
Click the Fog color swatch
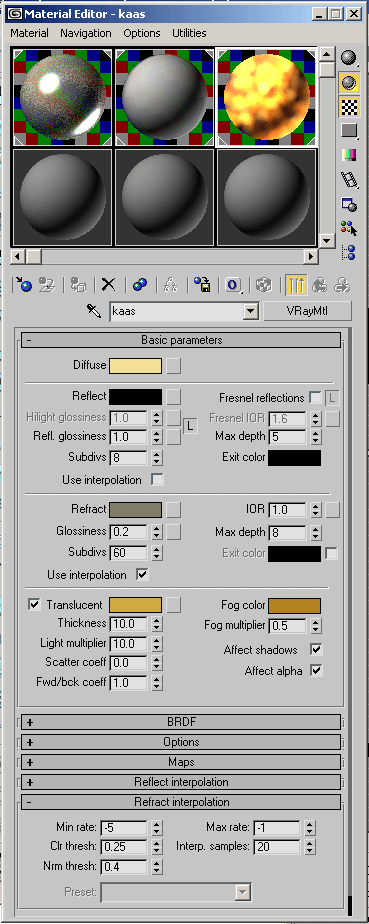[295, 606]
